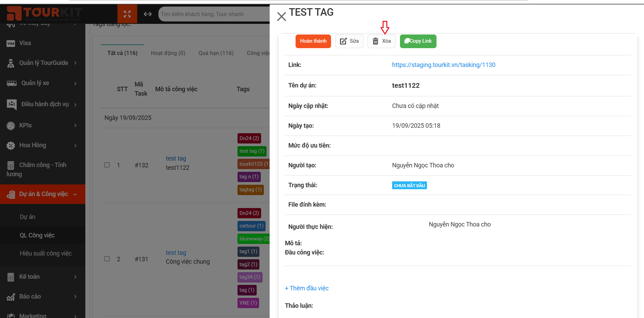Click the horizontal arrows collapse-sidebar icon

(147, 14)
